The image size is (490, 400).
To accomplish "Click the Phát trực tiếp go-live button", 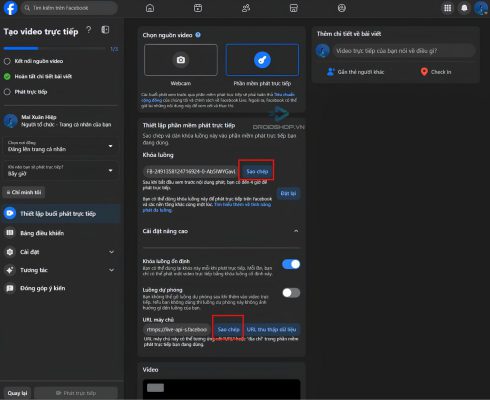I will point(76,393).
